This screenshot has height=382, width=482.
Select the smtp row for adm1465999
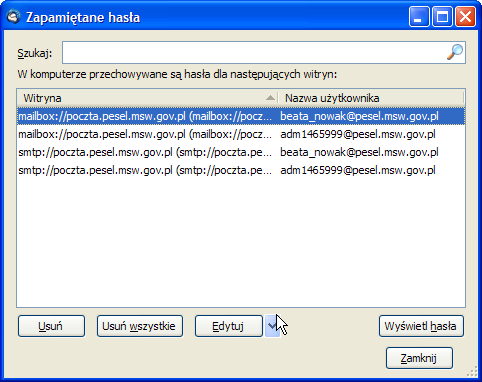[x=241, y=170]
